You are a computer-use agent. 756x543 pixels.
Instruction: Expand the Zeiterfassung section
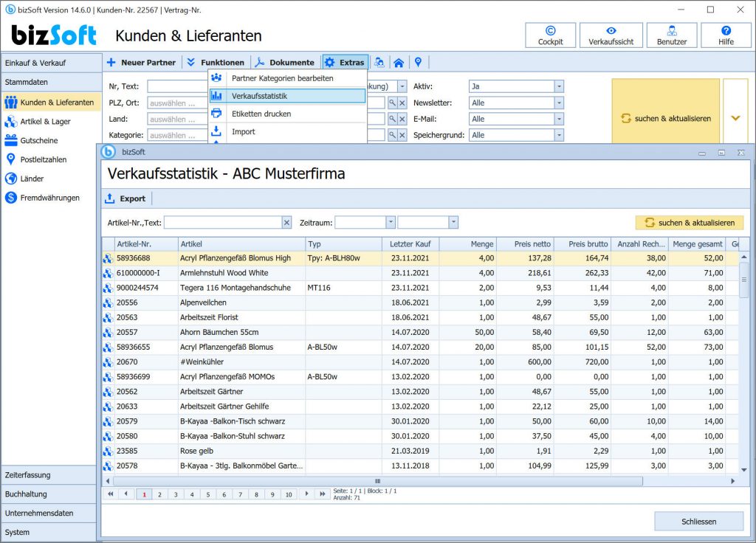[48, 474]
